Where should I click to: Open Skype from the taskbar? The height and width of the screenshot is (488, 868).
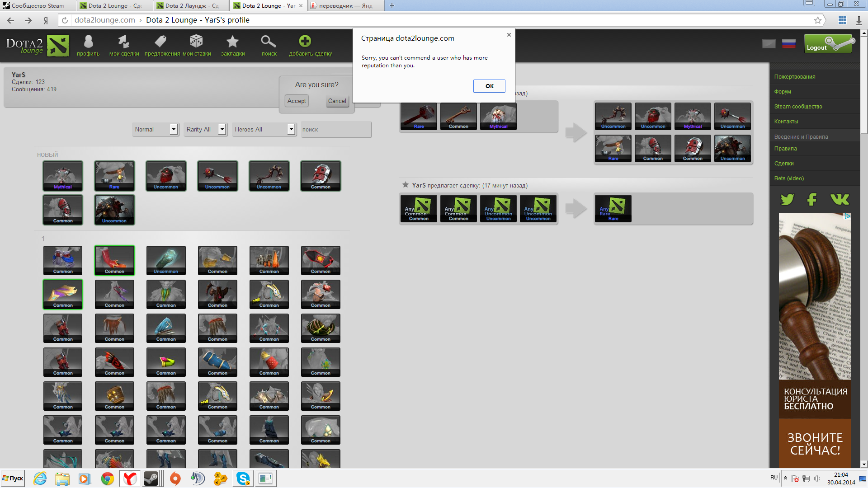(x=243, y=479)
